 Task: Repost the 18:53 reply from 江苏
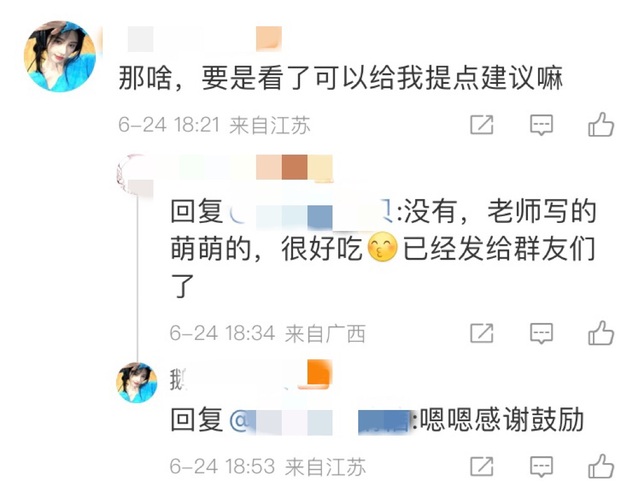click(482, 466)
